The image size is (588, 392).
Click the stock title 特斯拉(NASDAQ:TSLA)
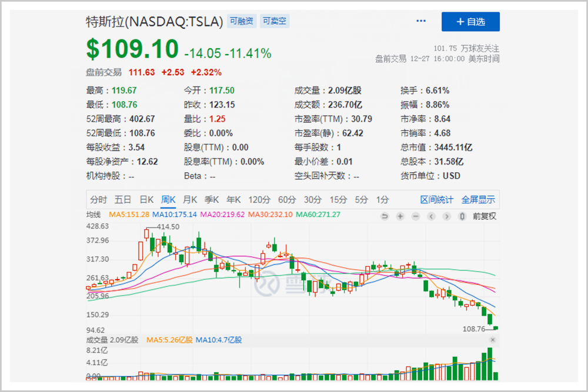pyautogui.click(x=155, y=22)
